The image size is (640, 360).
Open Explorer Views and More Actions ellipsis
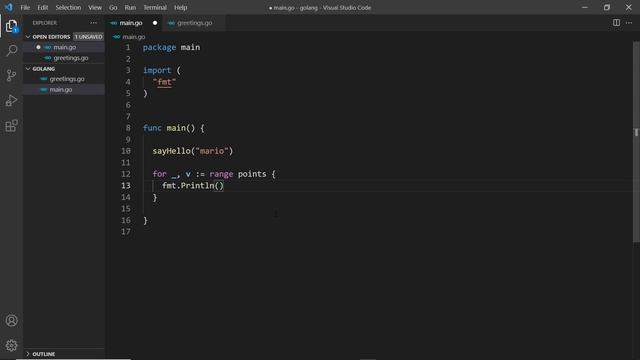94,23
